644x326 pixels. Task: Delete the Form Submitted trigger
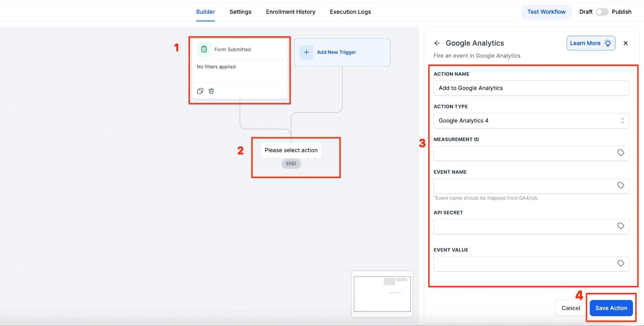point(211,91)
